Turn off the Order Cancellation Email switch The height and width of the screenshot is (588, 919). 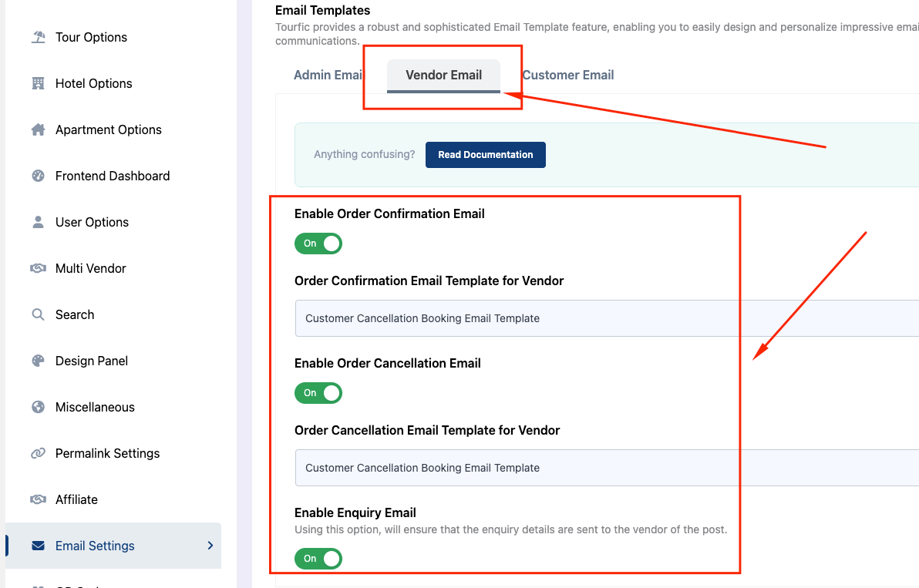[318, 392]
